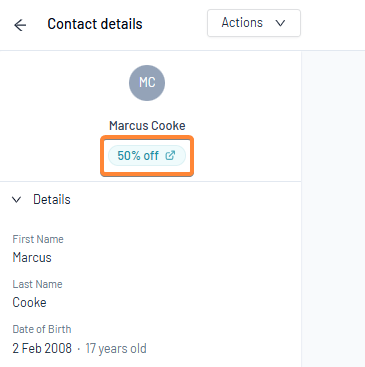Open the external link icon in 50% off tag
The image size is (365, 367).
point(170,155)
